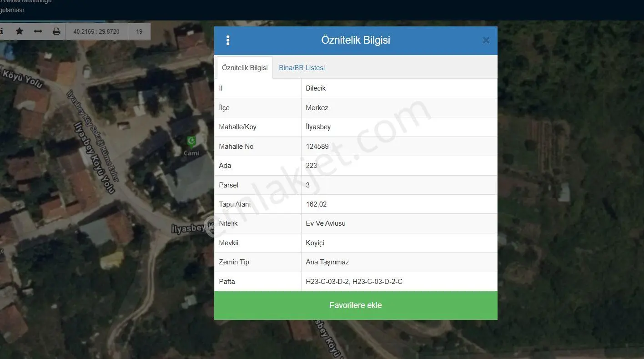Select the Zemin Tip value Ana Taşınmaz
This screenshot has height=359, width=644.
[327, 262]
